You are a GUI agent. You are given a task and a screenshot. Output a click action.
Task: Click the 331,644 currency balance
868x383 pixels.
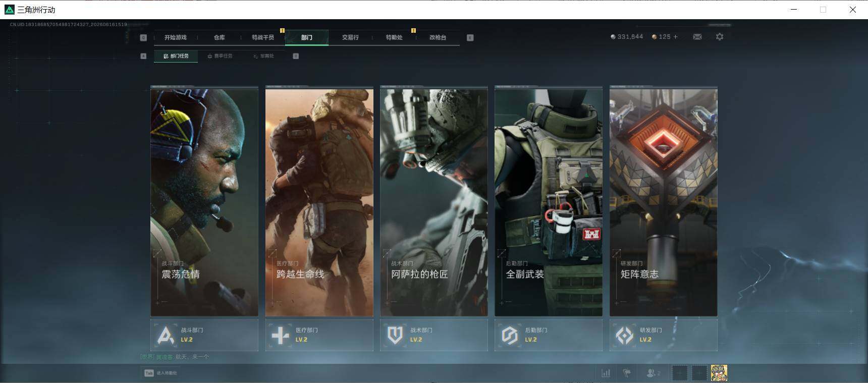[630, 37]
